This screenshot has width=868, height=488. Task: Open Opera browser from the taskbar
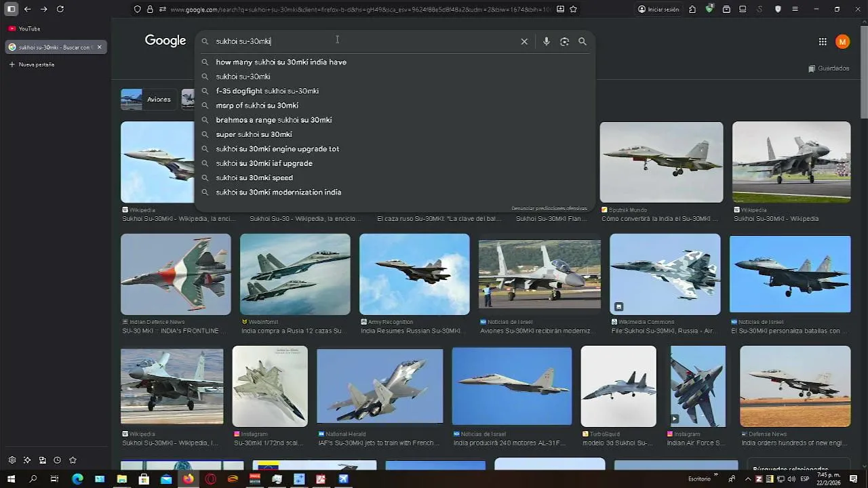click(x=210, y=479)
